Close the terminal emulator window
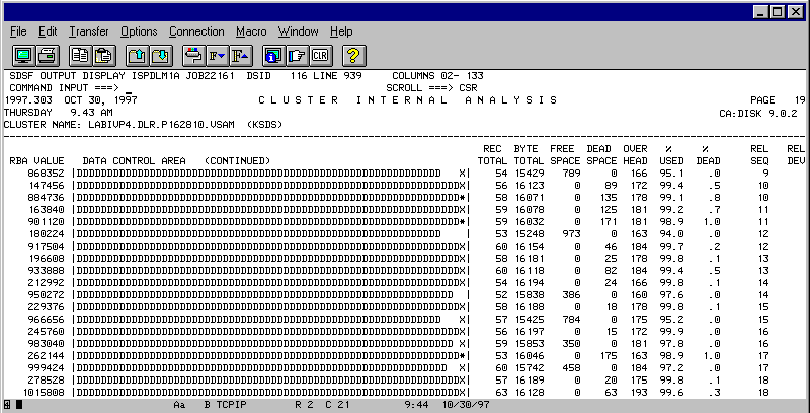Viewport: 810px width, 413px height. 796,12
